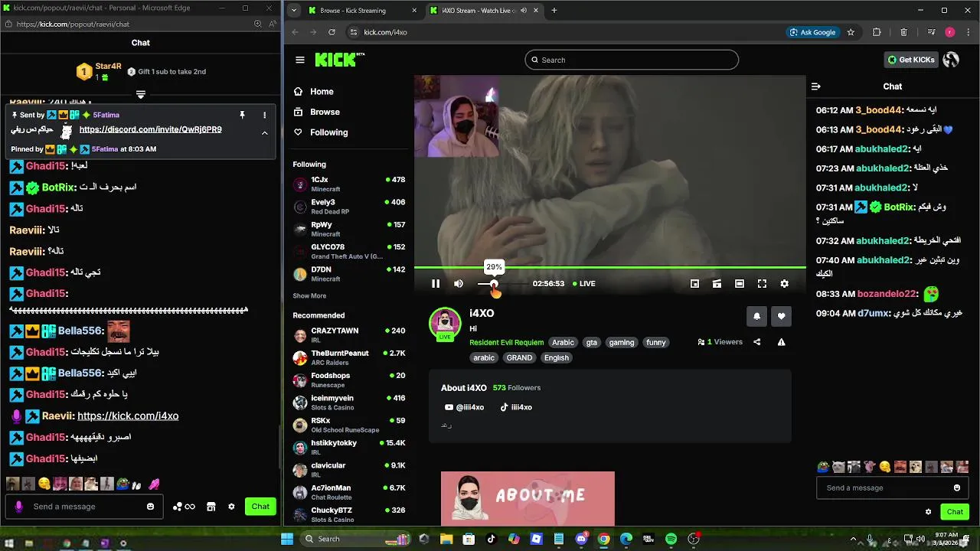980x551 pixels.
Task: Click green Chat button in popout chat
Action: click(x=260, y=507)
